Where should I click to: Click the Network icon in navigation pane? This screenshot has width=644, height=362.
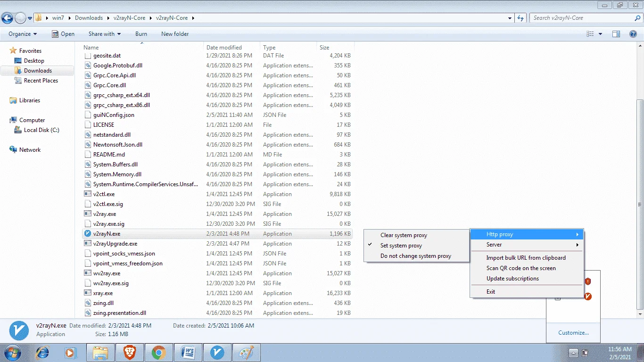pos(13,150)
